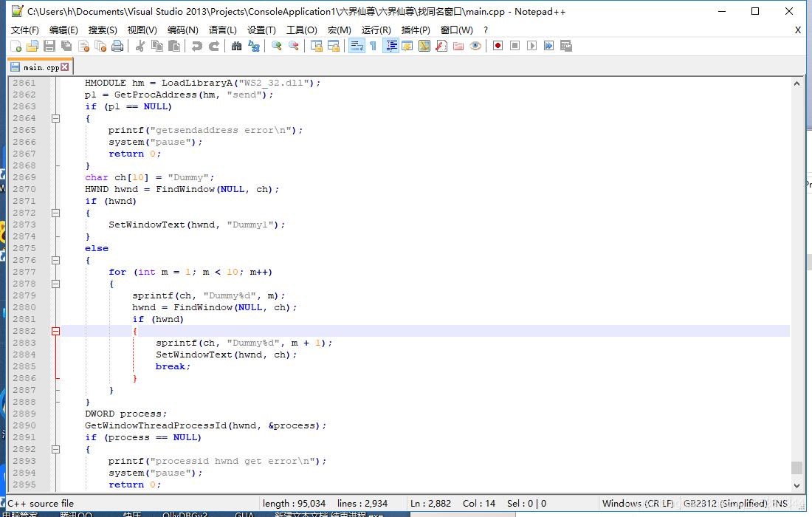Click the Paste clipboard icon
Viewport: 812px width, 517px height.
point(174,46)
